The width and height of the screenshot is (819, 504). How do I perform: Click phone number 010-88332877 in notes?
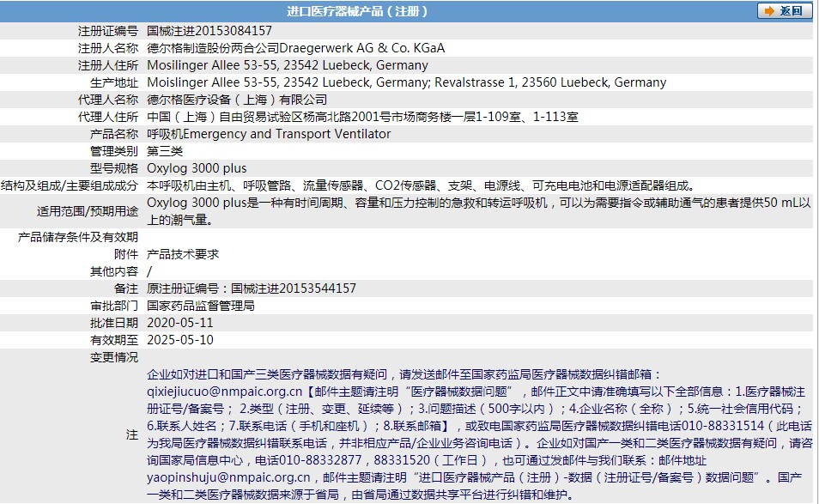[321, 460]
